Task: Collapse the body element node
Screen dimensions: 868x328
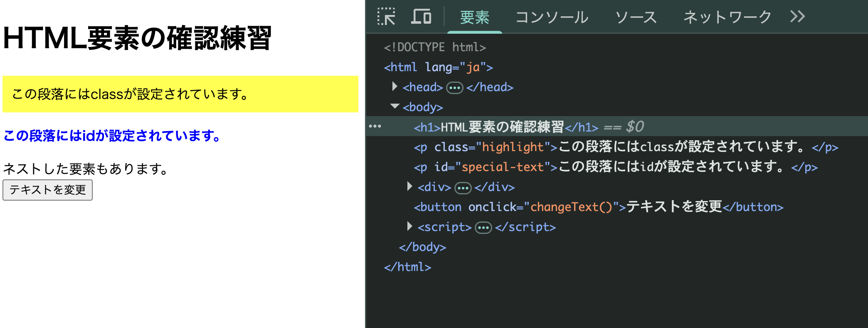Action: pyautogui.click(x=395, y=107)
